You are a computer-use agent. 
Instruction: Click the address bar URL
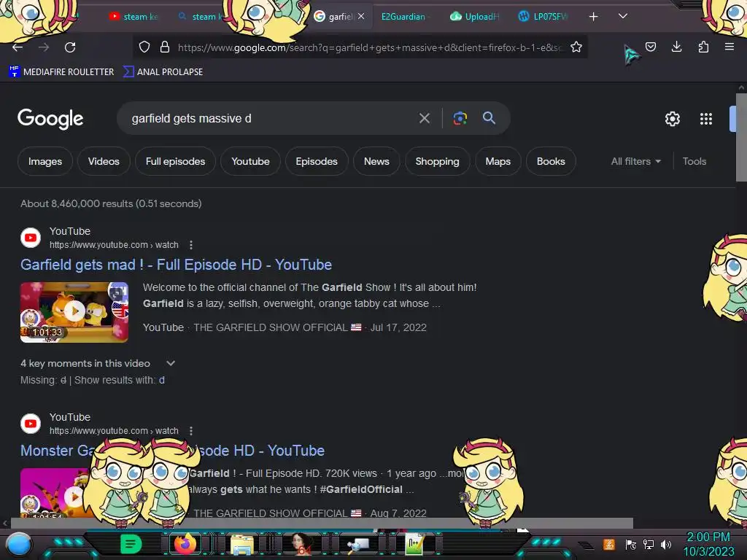370,47
